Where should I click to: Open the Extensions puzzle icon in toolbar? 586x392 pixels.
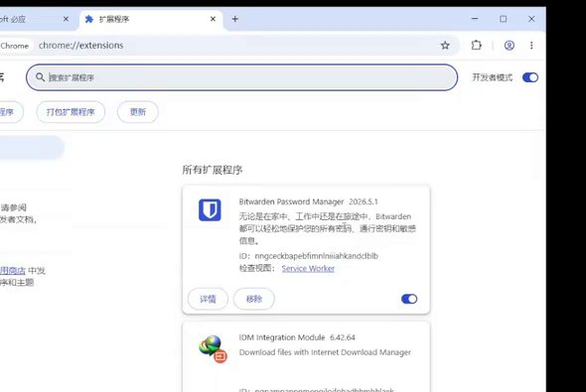click(x=476, y=46)
